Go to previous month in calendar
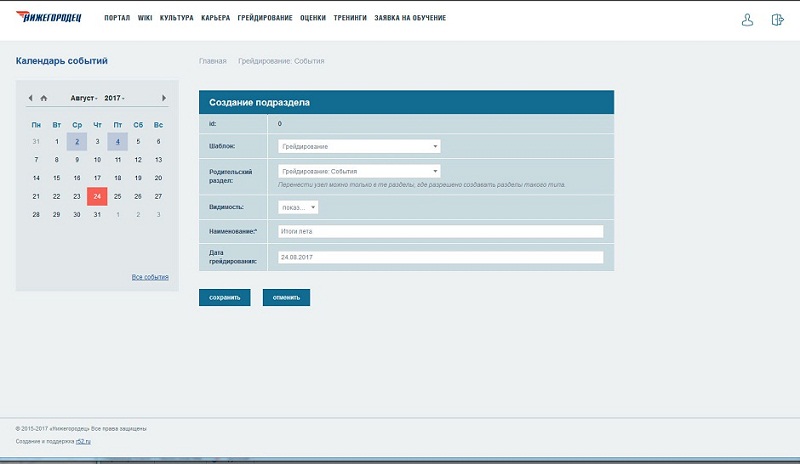 [30, 98]
